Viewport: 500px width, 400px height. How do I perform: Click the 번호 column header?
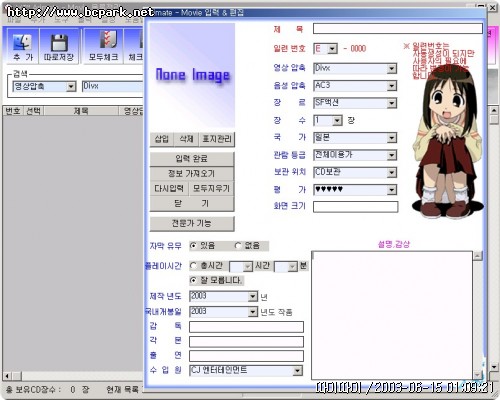pyautogui.click(x=13, y=111)
